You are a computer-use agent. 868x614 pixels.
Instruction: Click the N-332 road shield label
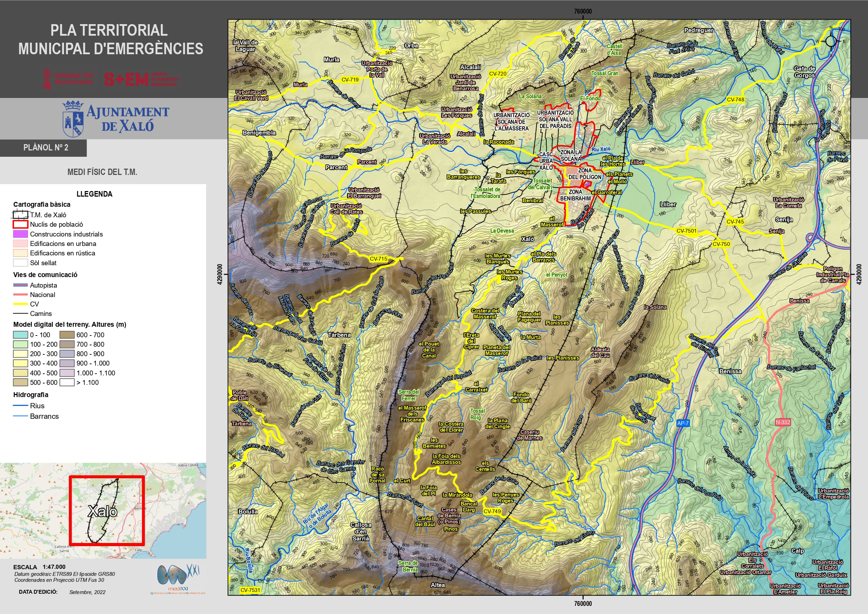click(782, 422)
